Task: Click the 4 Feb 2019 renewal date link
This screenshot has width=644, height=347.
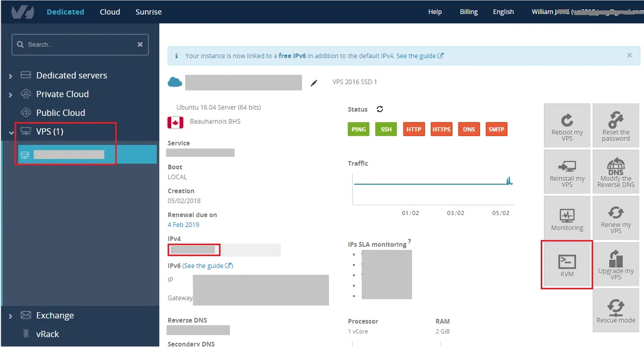Action: tap(183, 224)
